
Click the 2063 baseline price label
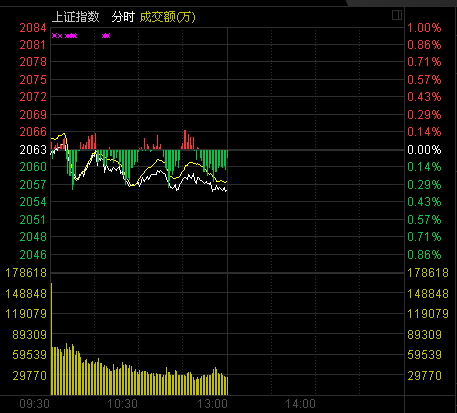coord(33,150)
